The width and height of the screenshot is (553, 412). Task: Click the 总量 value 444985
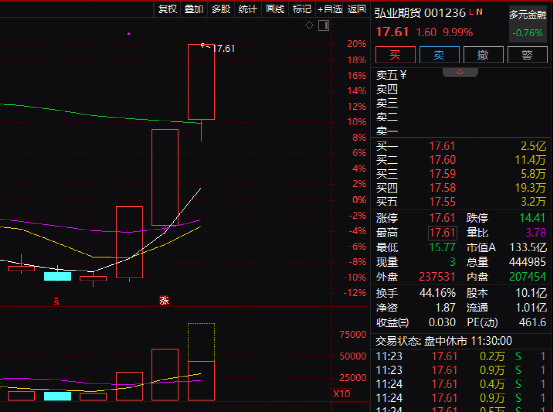coord(528,262)
